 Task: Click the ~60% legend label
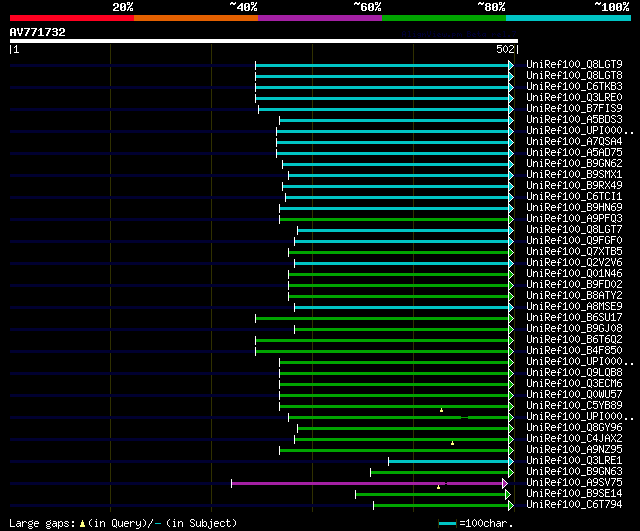click(x=367, y=7)
